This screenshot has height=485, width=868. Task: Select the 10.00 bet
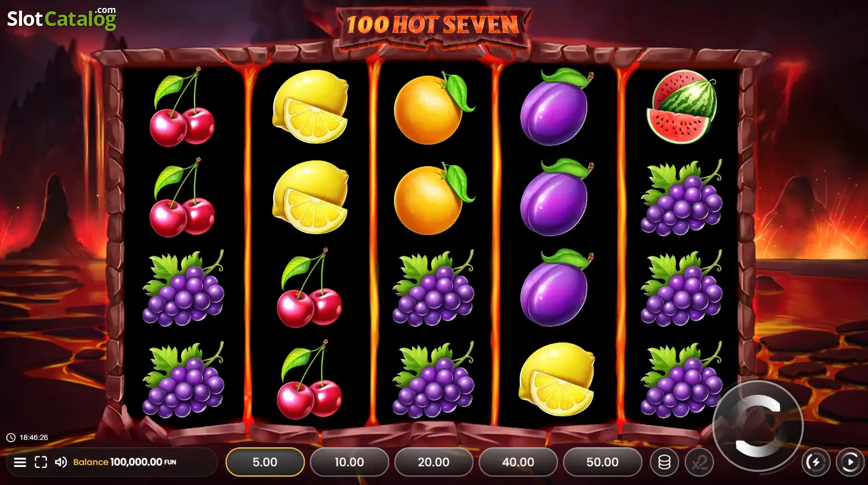[x=349, y=462]
